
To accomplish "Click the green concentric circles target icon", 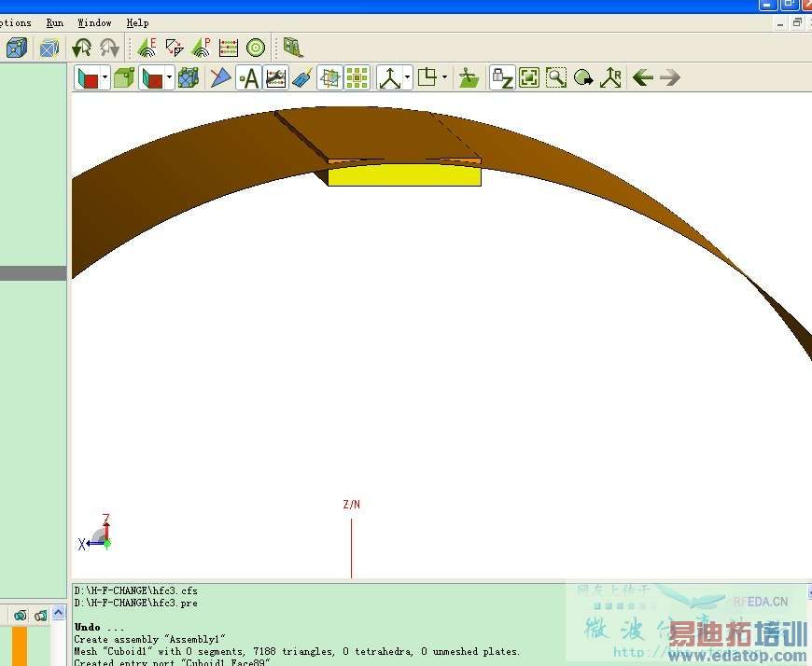I will [x=256, y=48].
